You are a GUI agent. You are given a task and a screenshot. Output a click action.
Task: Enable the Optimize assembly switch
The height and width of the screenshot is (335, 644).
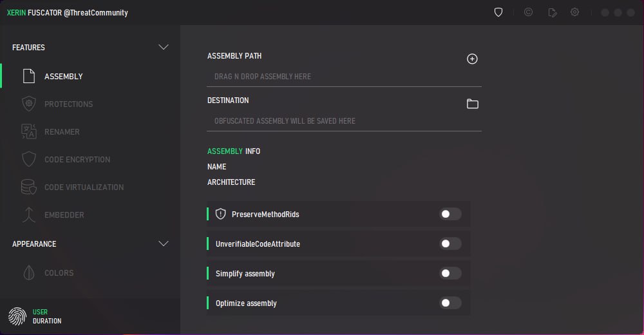pyautogui.click(x=450, y=303)
